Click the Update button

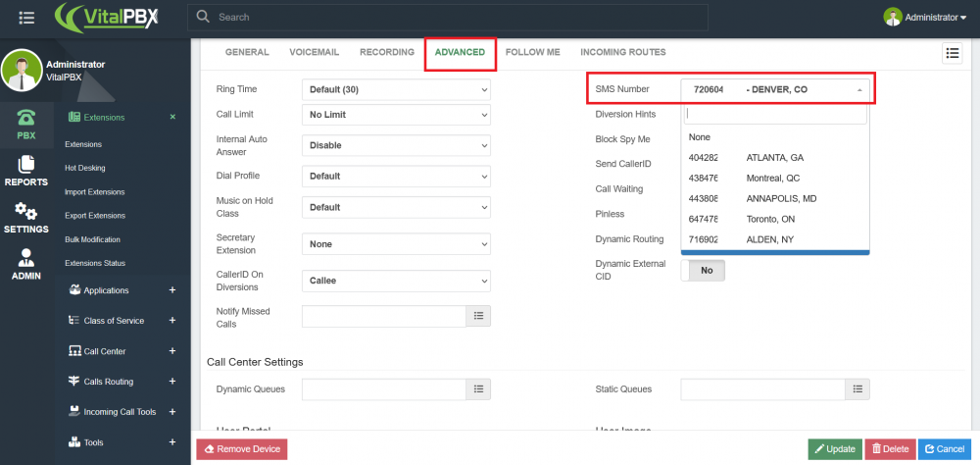coord(835,448)
